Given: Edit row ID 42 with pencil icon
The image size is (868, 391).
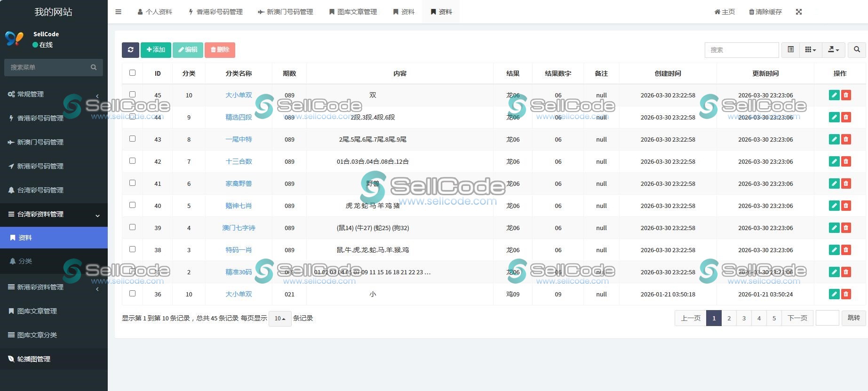Looking at the screenshot, I should coord(834,161).
